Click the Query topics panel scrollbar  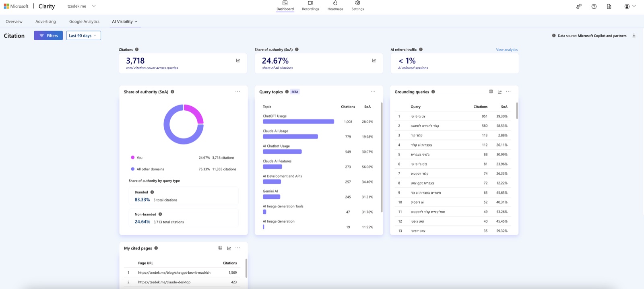(x=381, y=157)
